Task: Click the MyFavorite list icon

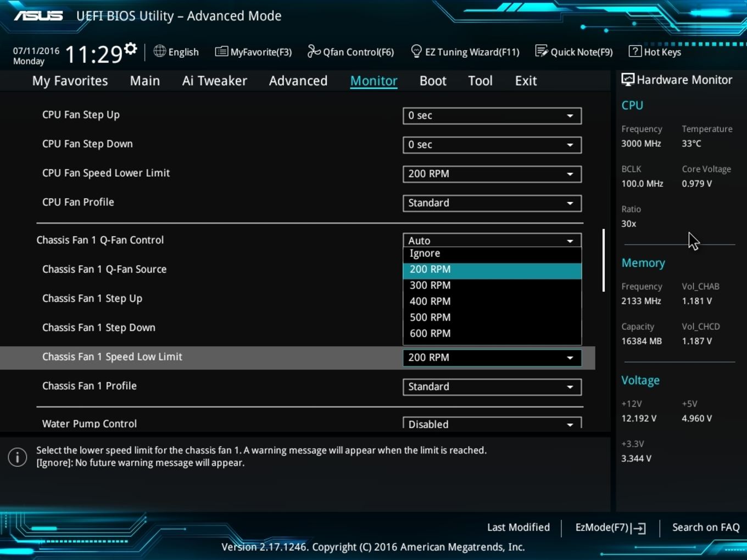Action: (221, 52)
